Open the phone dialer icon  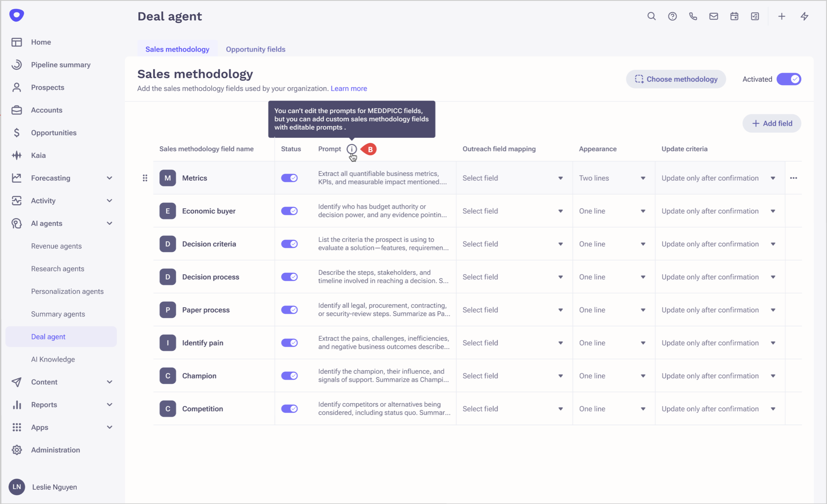[693, 16]
